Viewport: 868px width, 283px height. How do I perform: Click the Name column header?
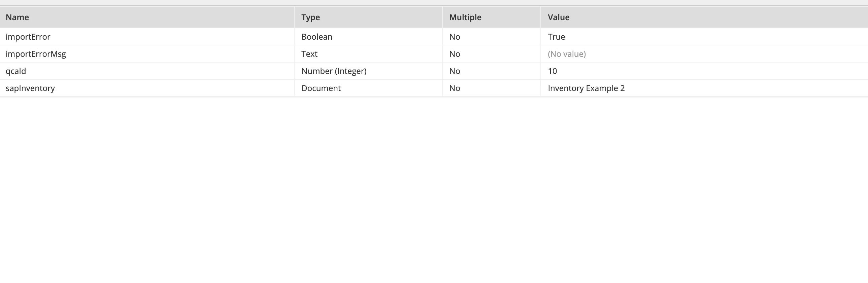coord(147,17)
